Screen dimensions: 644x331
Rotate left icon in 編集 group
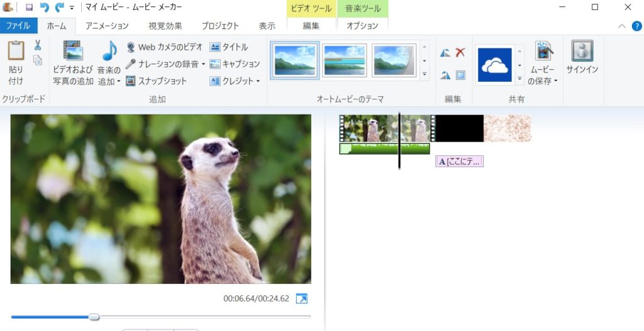pos(445,53)
